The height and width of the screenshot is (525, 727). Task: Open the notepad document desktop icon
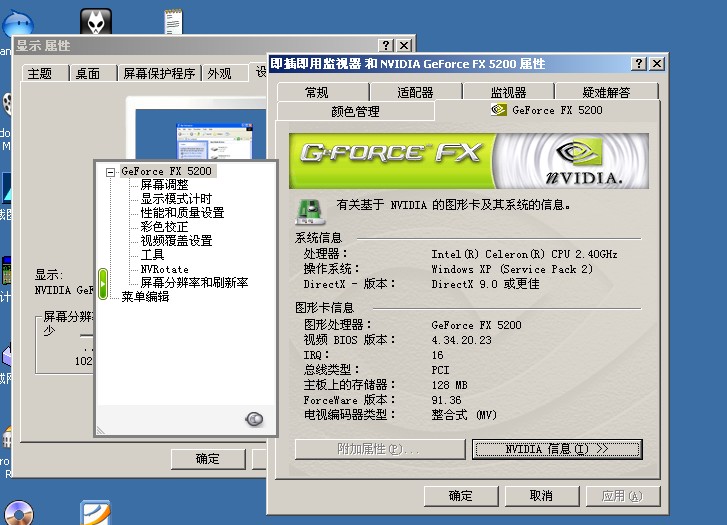point(173,19)
